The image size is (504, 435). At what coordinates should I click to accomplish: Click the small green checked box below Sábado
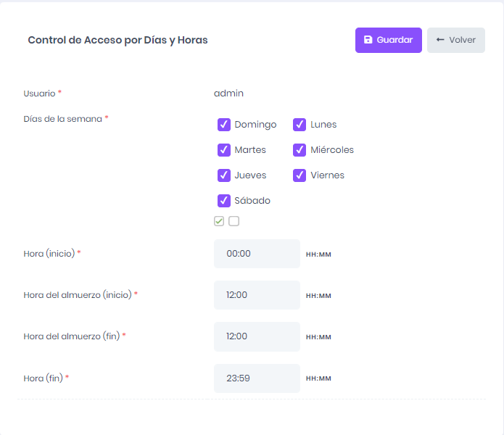pos(219,221)
